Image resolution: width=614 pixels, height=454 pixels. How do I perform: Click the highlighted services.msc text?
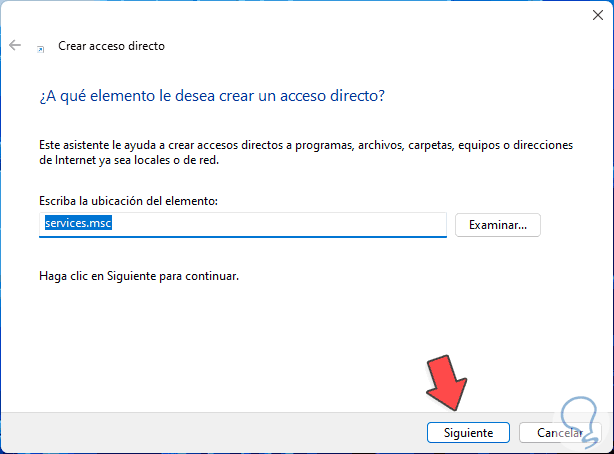pyautogui.click(x=78, y=224)
